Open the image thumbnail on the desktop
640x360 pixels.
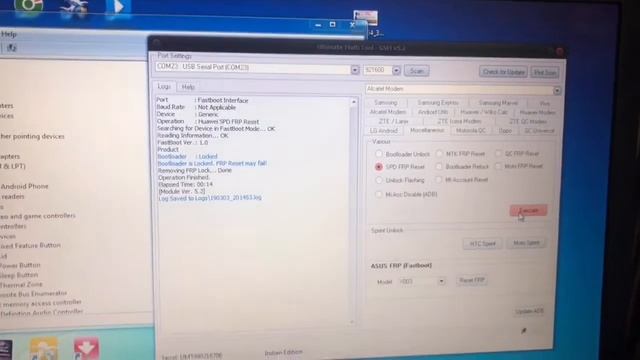pyautogui.click(x=366, y=19)
